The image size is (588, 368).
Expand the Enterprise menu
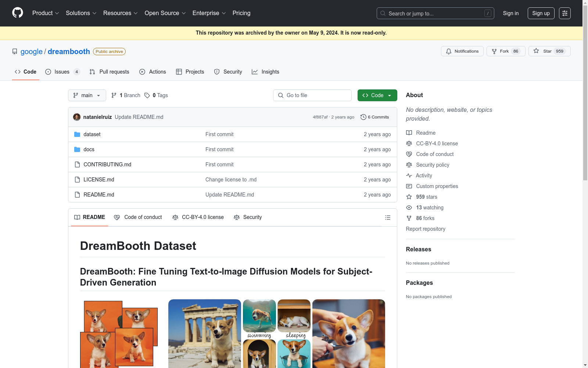(x=209, y=13)
